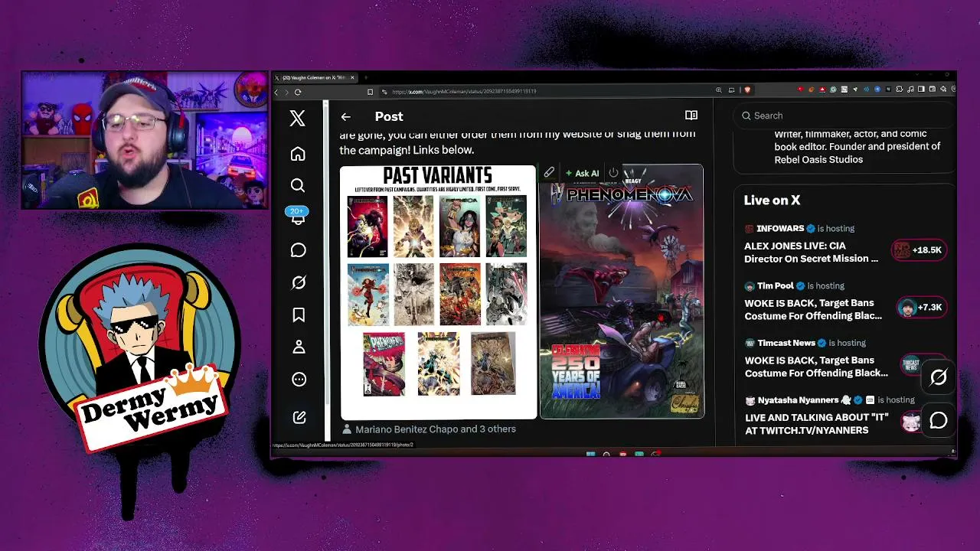Click the edit pencil overlay on the image
This screenshot has width=980, height=551.
[549, 173]
